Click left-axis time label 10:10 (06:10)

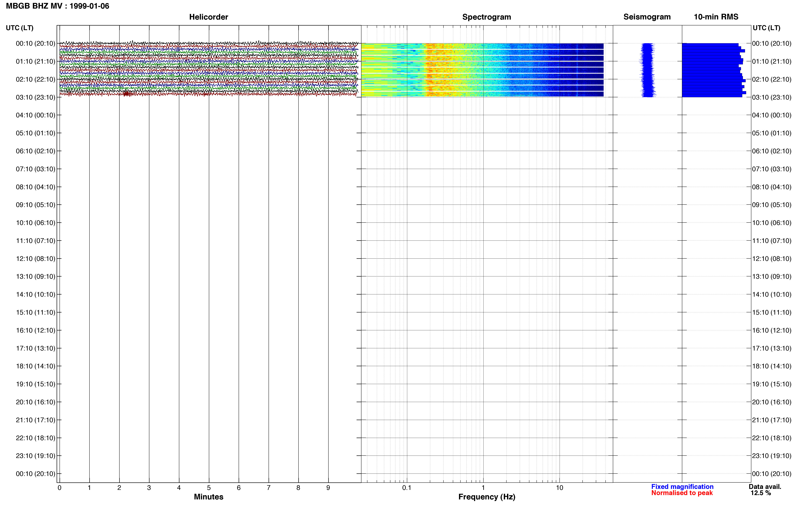[36, 223]
